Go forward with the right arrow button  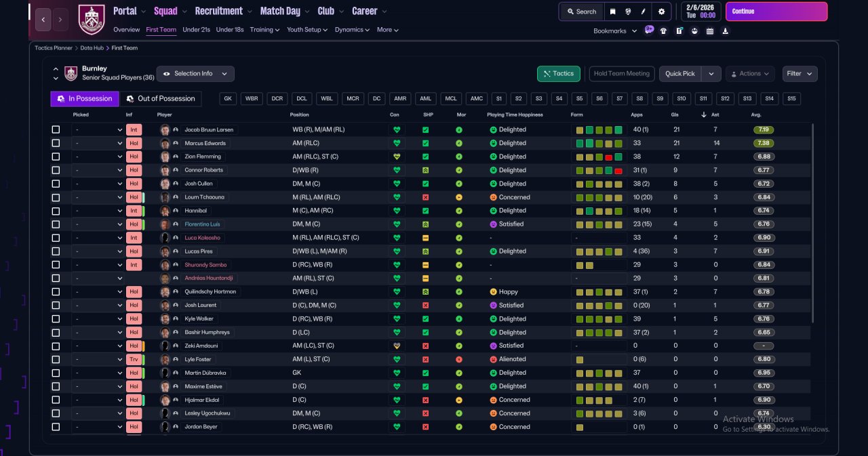click(x=60, y=20)
